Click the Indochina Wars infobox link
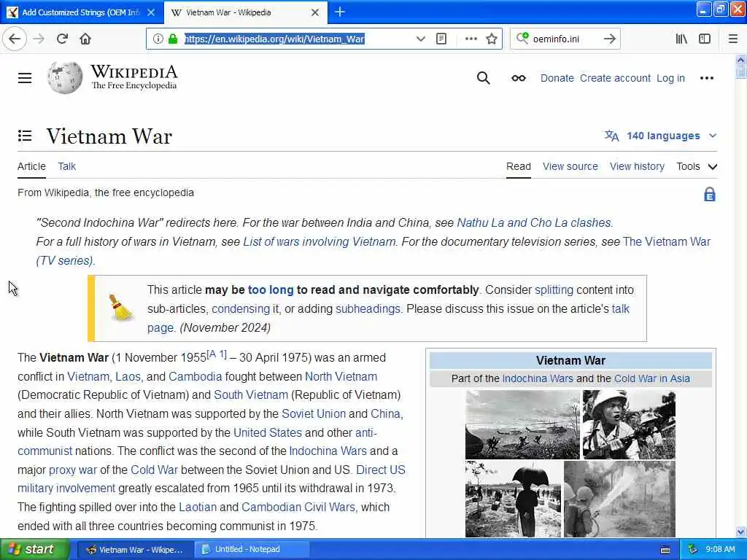Image resolution: width=747 pixels, height=560 pixels. (538, 378)
